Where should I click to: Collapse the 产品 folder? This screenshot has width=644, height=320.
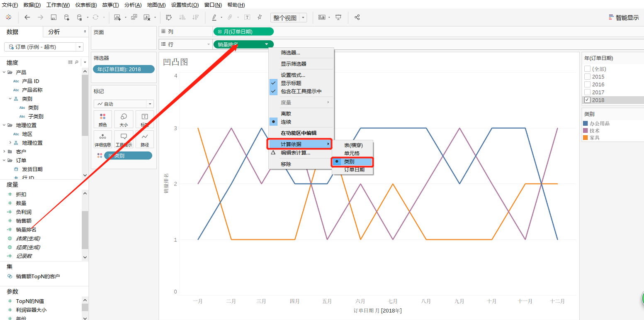tap(4, 72)
